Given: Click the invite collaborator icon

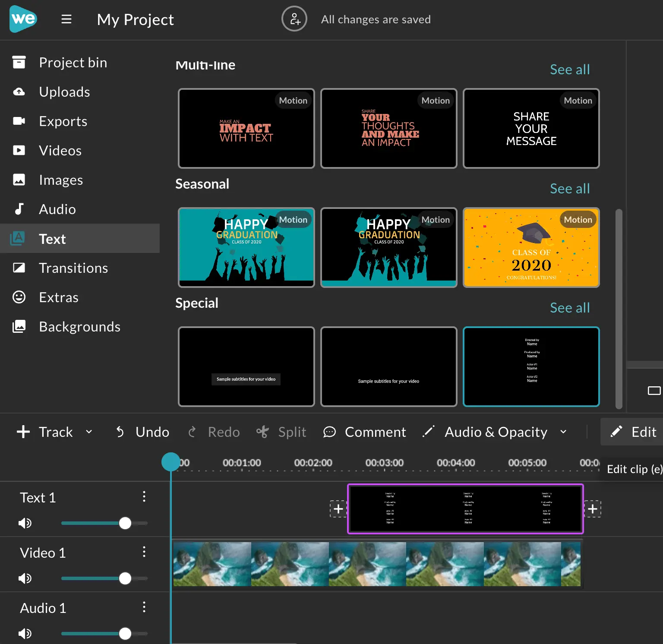Looking at the screenshot, I should click(294, 19).
